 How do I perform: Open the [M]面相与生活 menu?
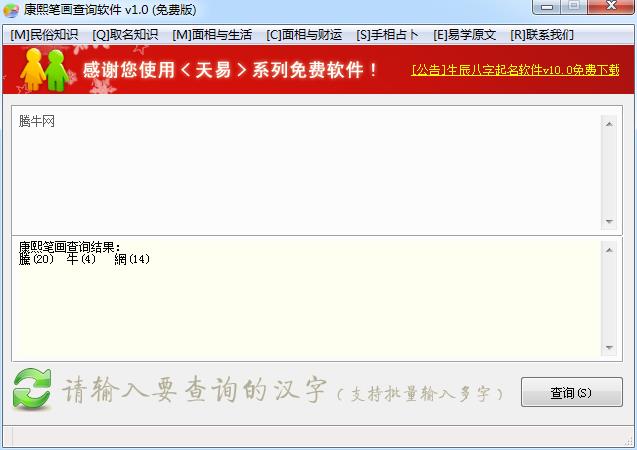(212, 35)
